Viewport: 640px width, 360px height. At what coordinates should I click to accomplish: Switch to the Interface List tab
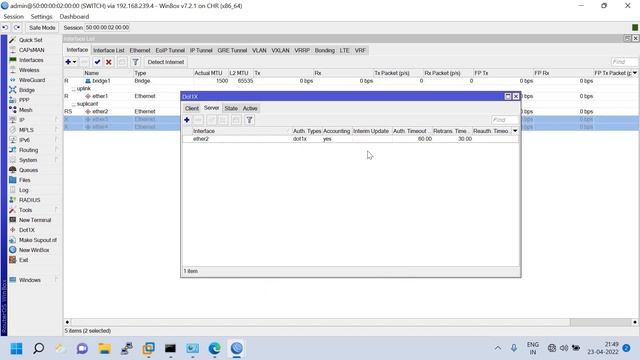click(109, 50)
